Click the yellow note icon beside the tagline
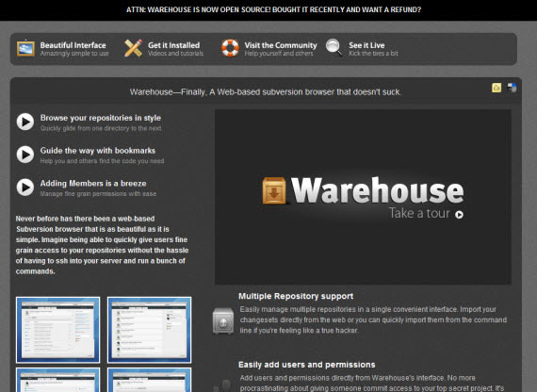 click(496, 88)
